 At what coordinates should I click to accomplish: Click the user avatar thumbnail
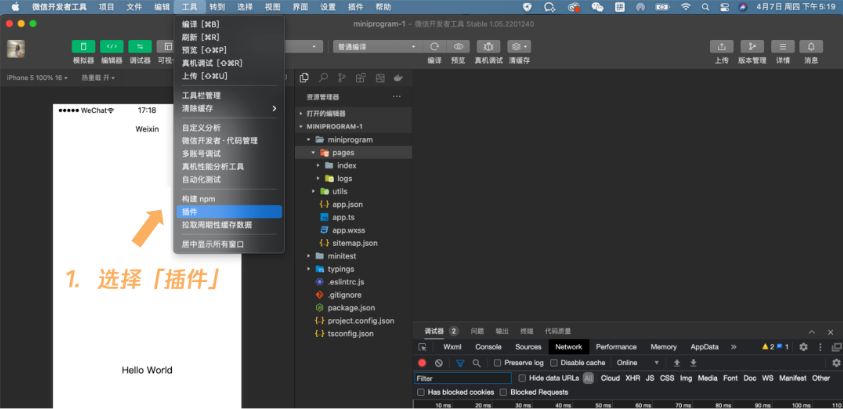tap(16, 49)
